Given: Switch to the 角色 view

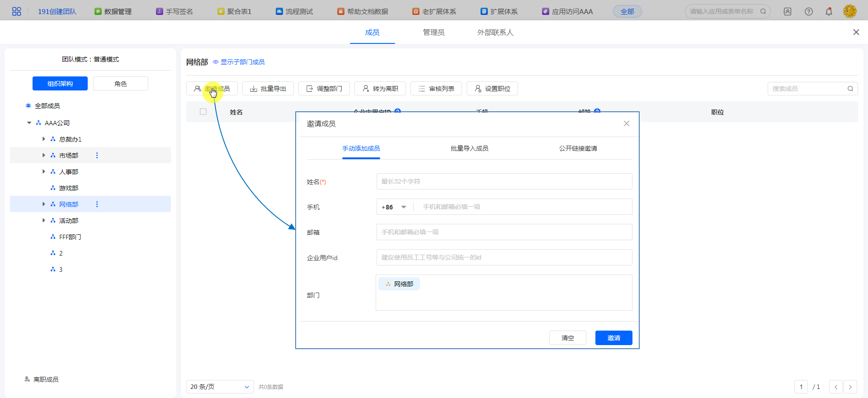Looking at the screenshot, I should point(120,84).
